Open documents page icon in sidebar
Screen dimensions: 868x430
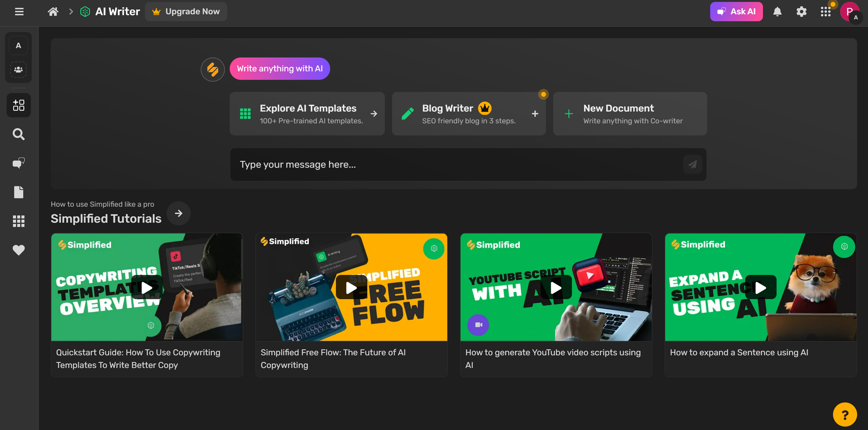[19, 192]
